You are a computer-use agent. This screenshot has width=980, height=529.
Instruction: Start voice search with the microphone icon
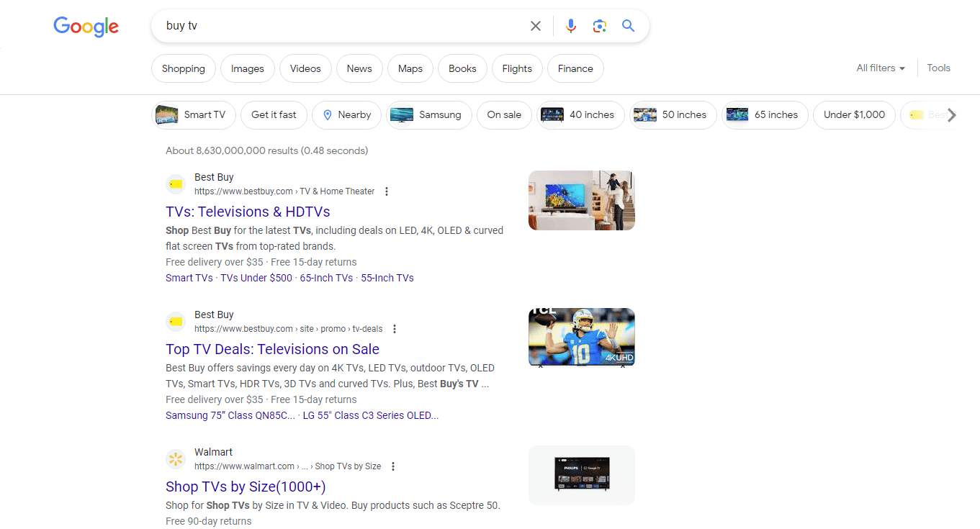click(x=571, y=26)
